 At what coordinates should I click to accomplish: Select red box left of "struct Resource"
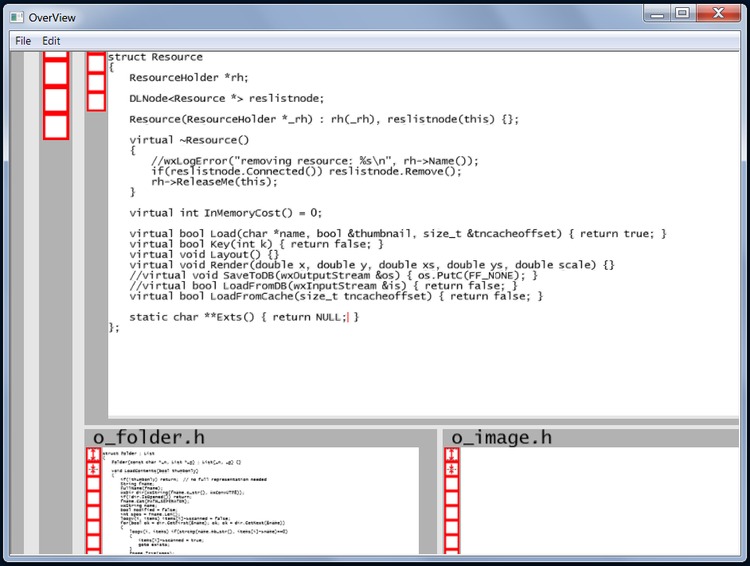[96, 63]
